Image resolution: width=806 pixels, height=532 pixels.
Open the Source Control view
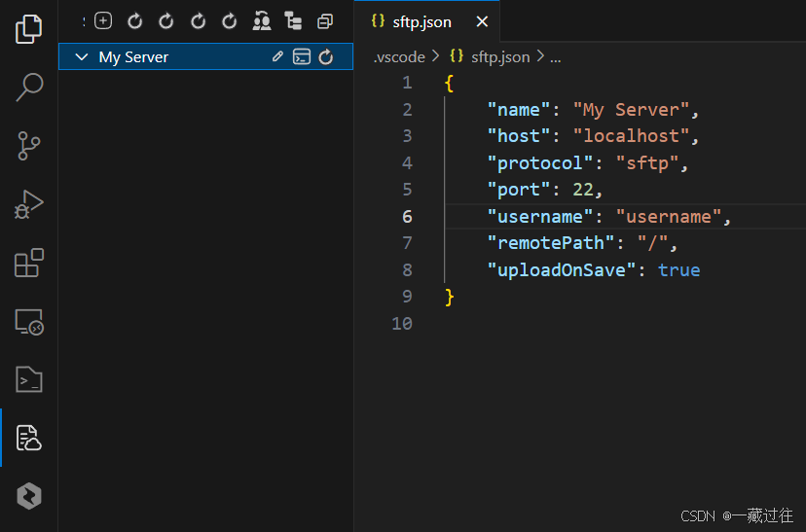point(29,146)
